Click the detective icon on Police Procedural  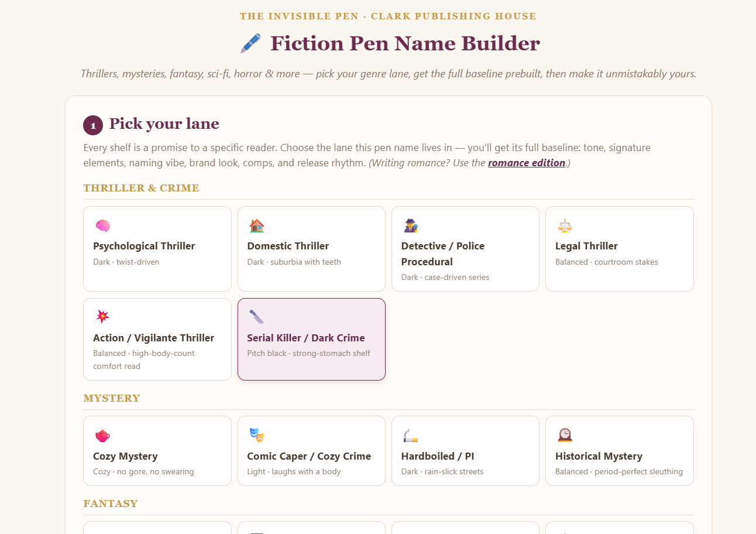tap(411, 226)
